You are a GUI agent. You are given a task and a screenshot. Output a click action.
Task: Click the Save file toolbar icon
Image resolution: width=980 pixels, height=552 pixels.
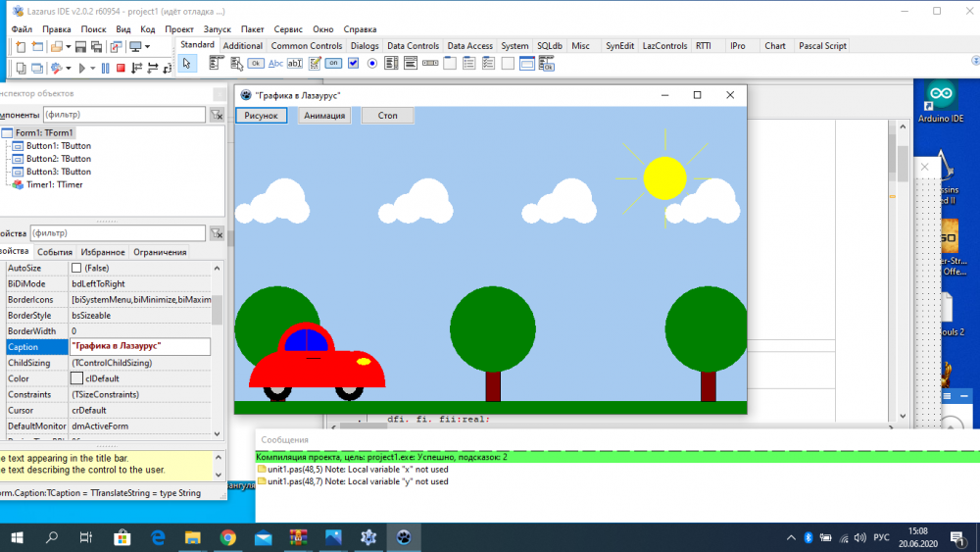point(79,47)
